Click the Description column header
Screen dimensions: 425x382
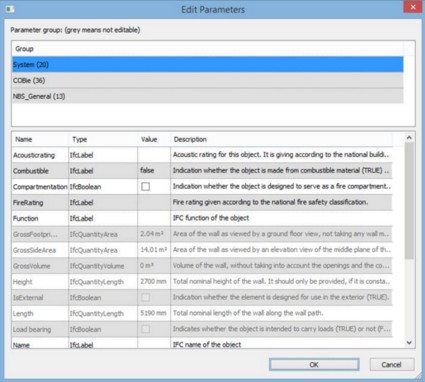tap(282, 139)
